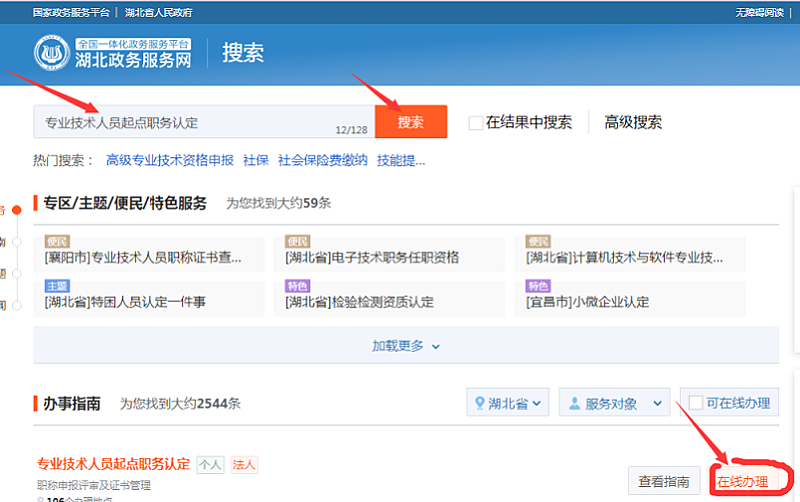Expand 加载更多 results
Viewport: 800px width, 502px height.
click(406, 345)
